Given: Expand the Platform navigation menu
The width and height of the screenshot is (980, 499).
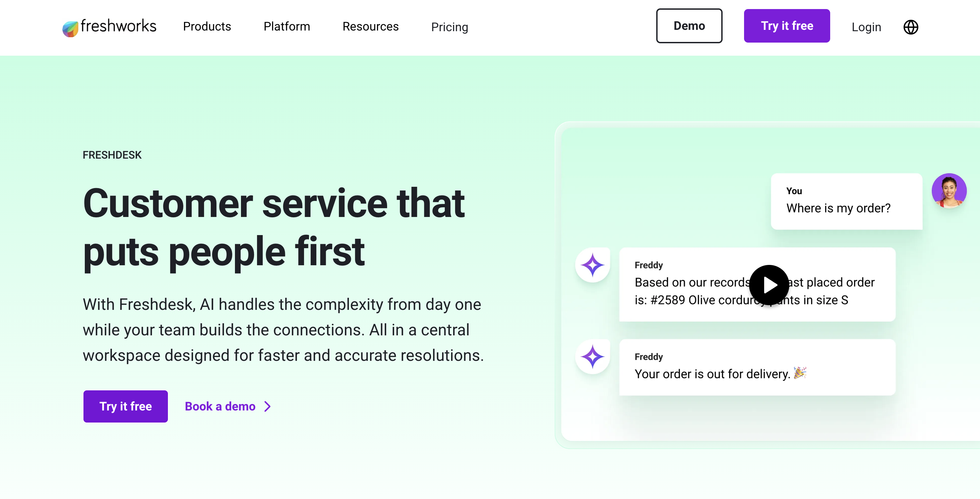Looking at the screenshot, I should 287,26.
